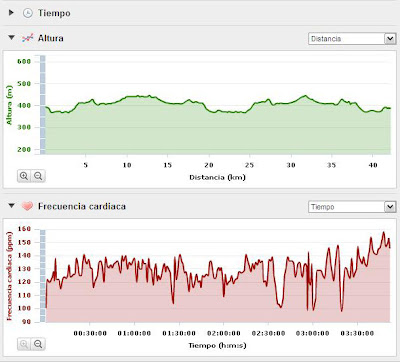This screenshot has height=362, width=400.
Task: Click the 600 label on Altura axis
Action: (x=24, y=61)
